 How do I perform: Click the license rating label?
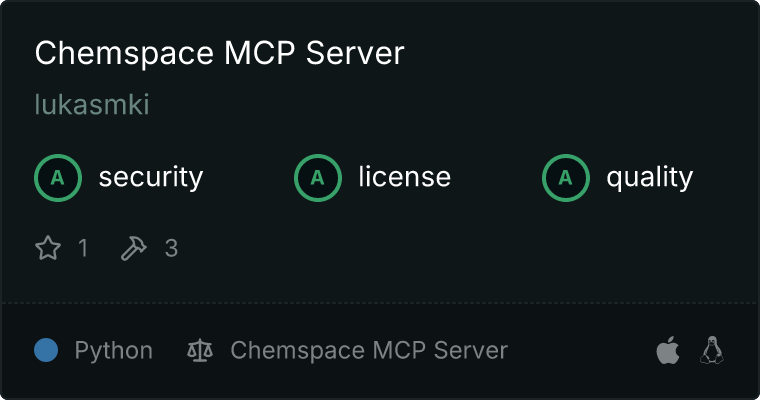click(x=405, y=176)
